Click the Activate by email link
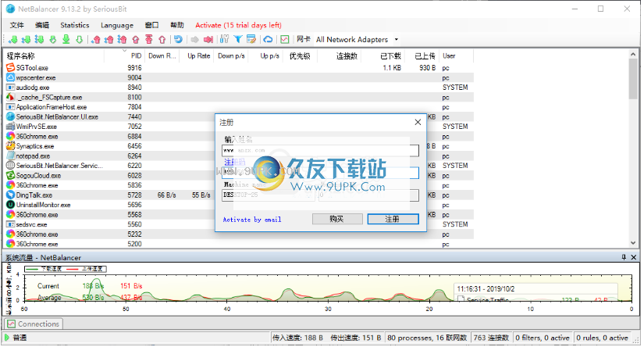Image resolution: width=644 pixels, height=347 pixels. coord(252,220)
